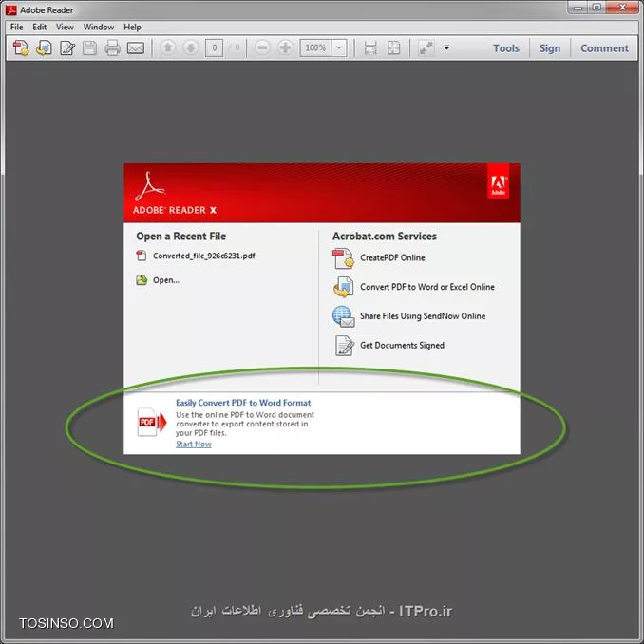Go to next page with down arrow
Image resolution: width=644 pixels, height=644 pixels.
191,48
